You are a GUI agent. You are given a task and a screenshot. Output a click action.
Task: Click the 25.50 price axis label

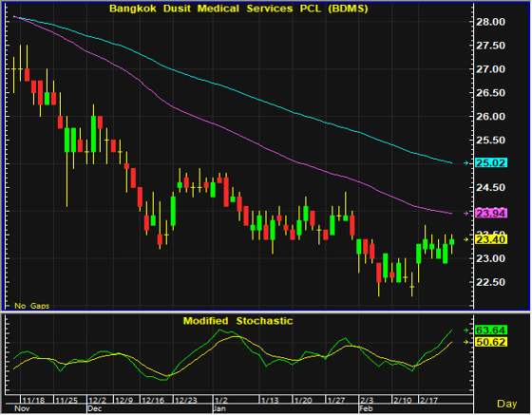point(490,141)
